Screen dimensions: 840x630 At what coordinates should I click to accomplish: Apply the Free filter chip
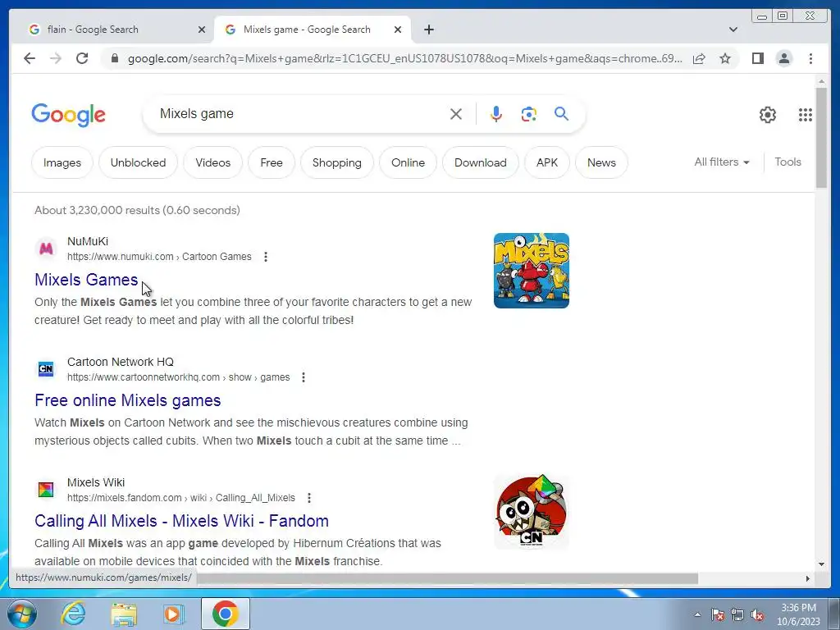pos(272,162)
